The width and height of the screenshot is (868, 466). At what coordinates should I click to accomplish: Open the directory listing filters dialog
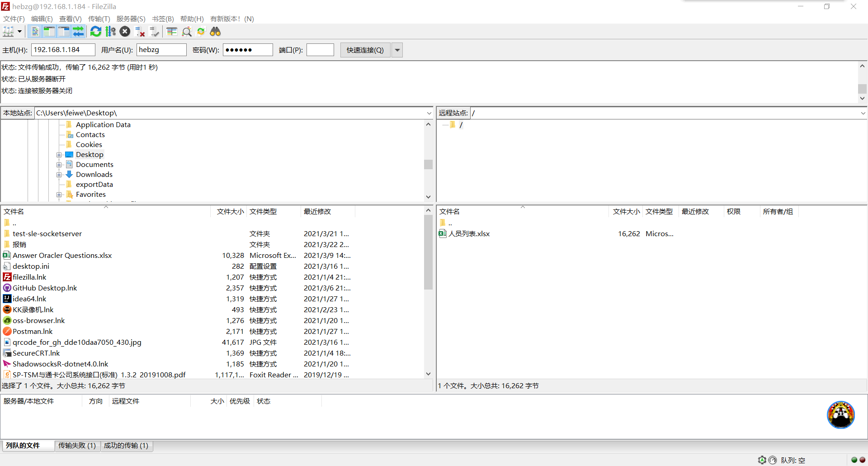pos(172,32)
